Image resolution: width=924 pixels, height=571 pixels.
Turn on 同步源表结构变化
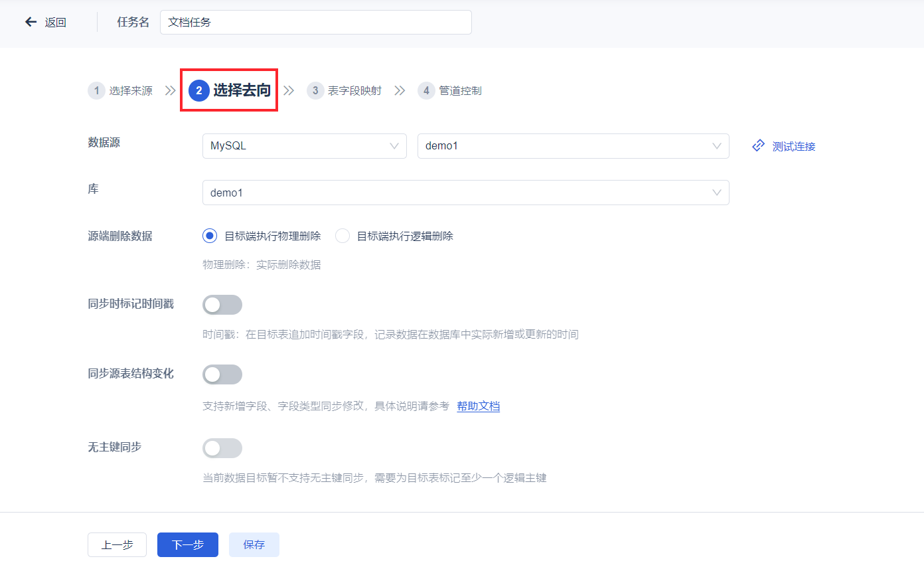pos(222,374)
